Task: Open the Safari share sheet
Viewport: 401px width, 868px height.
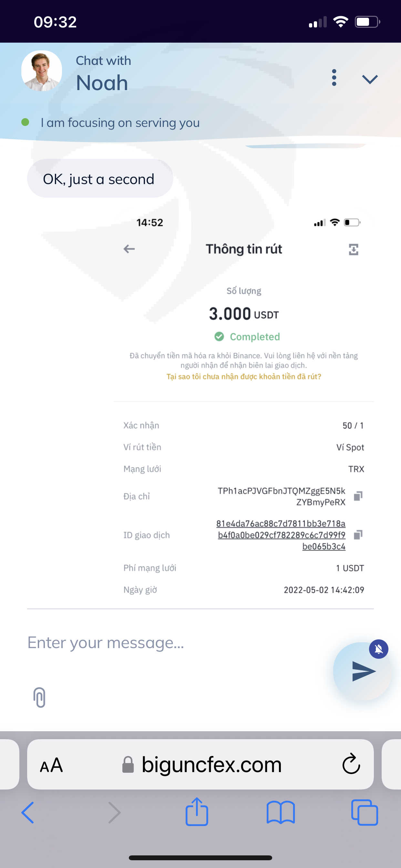Action: [197, 812]
